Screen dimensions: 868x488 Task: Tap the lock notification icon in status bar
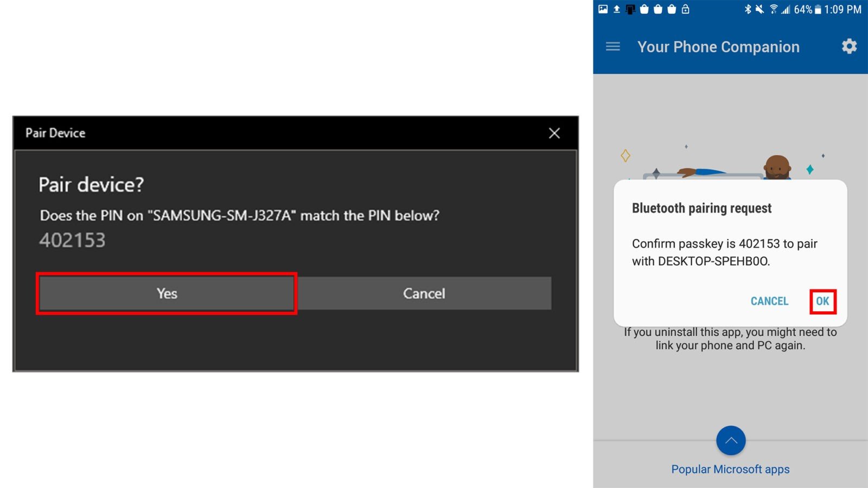point(685,9)
